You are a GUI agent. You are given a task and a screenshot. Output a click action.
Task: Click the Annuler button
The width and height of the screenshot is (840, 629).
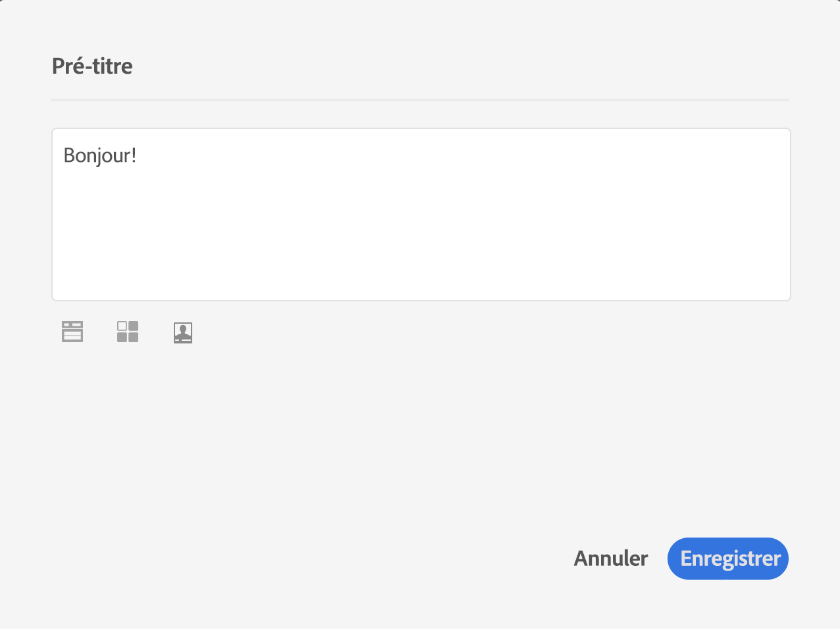click(611, 559)
